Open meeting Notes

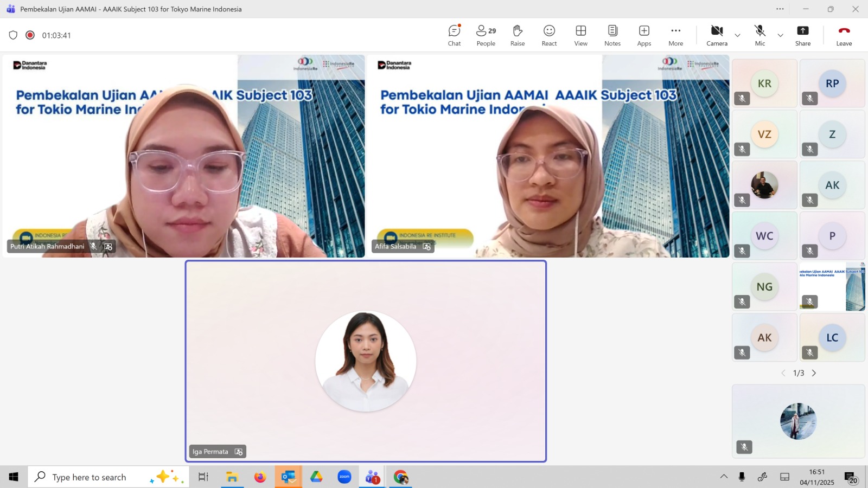pos(612,35)
